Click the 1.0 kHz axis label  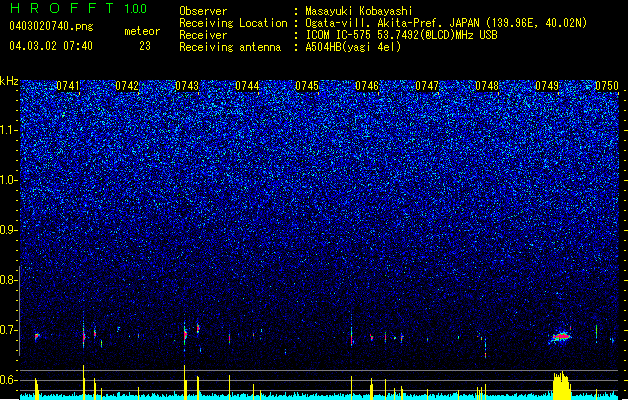coord(8,180)
